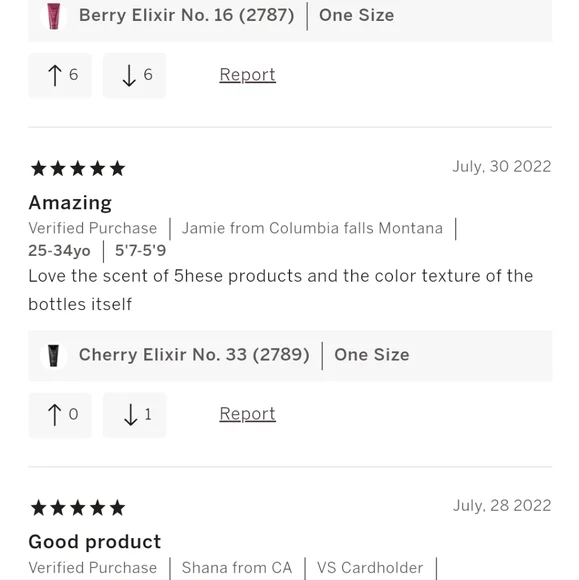Click the five-star rating on Good product review
This screenshot has width=579, height=580.
[78, 508]
